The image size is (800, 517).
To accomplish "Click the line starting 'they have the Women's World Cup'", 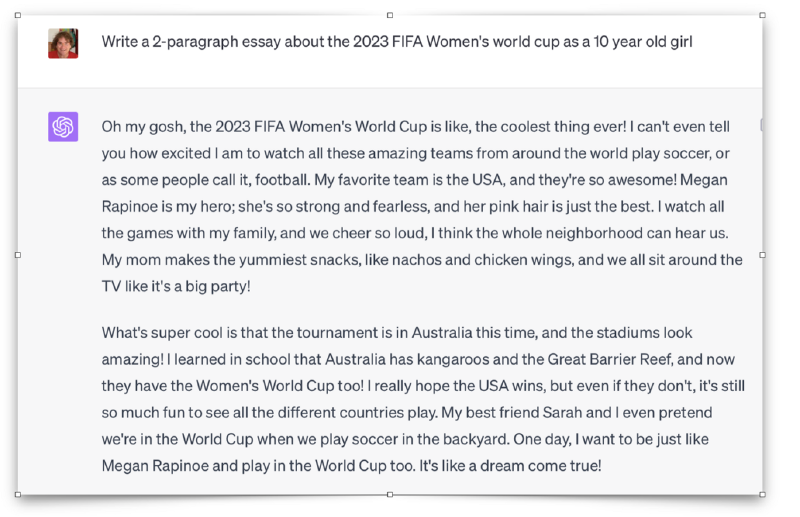I will (x=423, y=386).
